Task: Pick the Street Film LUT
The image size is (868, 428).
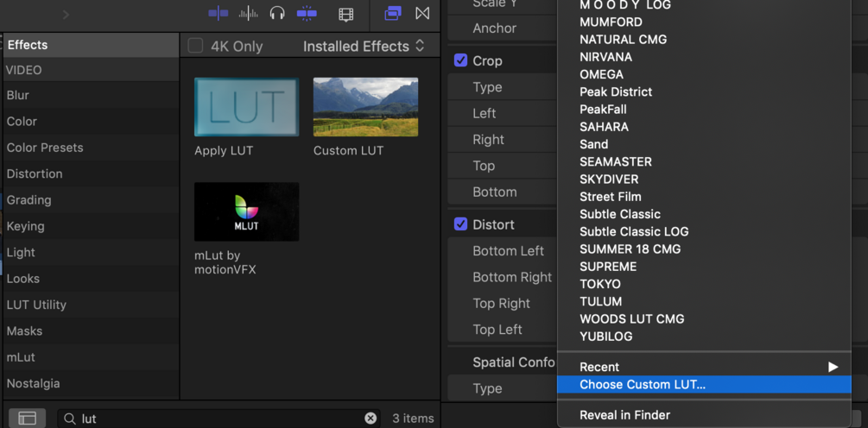Action: [x=610, y=196]
